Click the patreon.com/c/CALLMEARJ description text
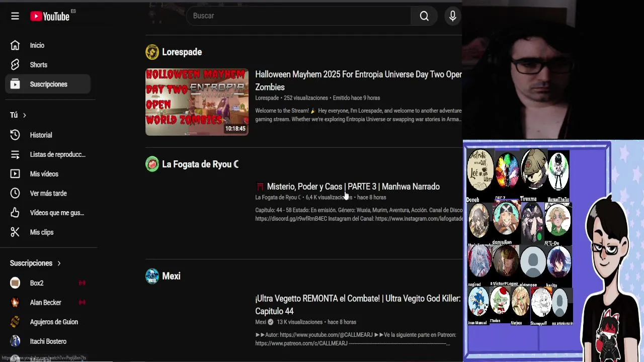 tap(301, 343)
